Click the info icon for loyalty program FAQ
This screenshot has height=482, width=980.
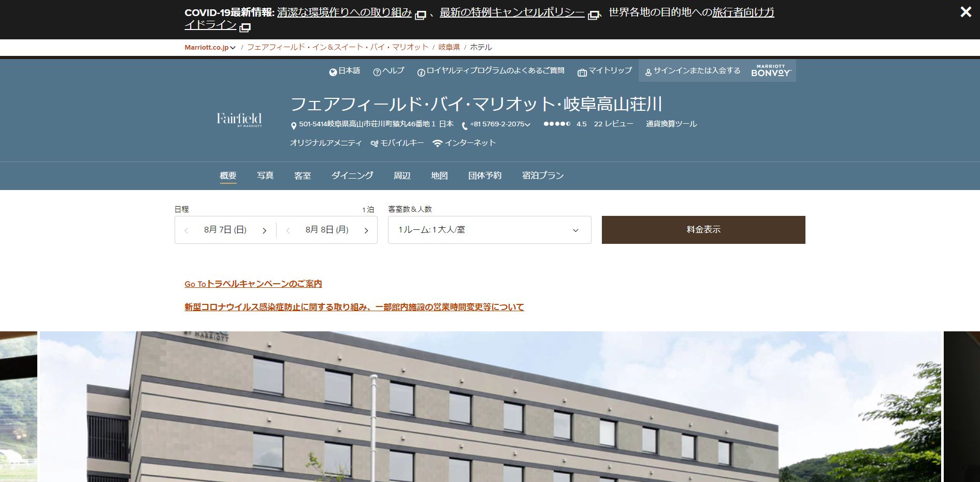421,72
